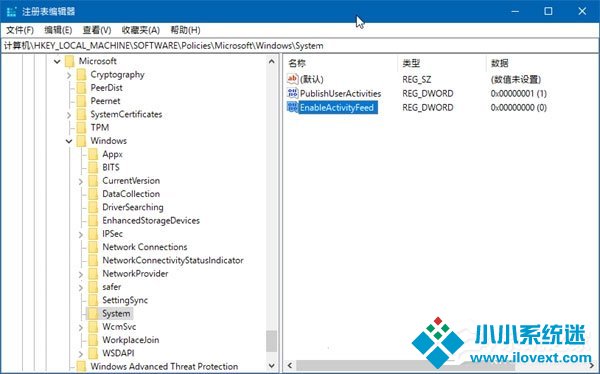The image size is (600, 374).
Task: Select NetworkConnectivityStatusIndicator key
Action: click(173, 260)
